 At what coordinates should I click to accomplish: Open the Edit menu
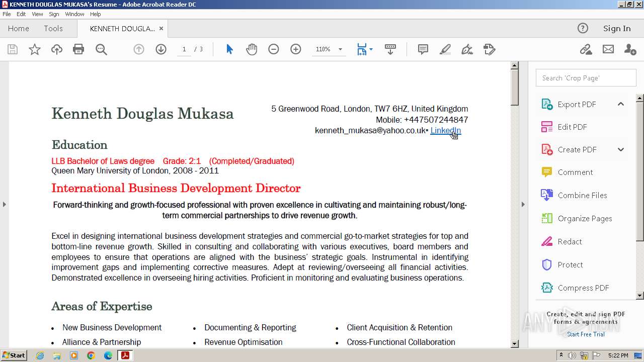21,14
